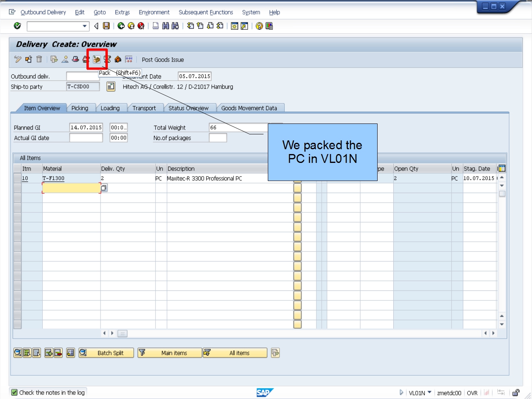Open the Outbound Delivery menu
Viewport: 532px width, 399px height.
pos(43,12)
